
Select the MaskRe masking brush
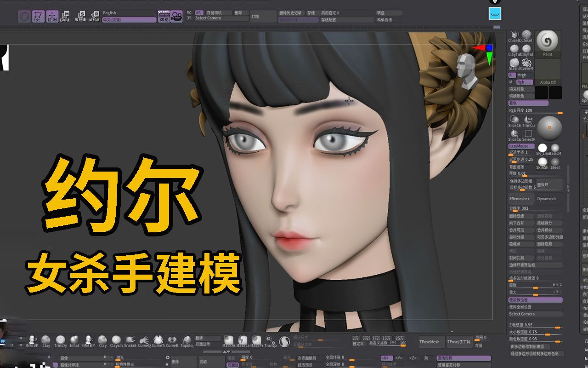[229, 341]
